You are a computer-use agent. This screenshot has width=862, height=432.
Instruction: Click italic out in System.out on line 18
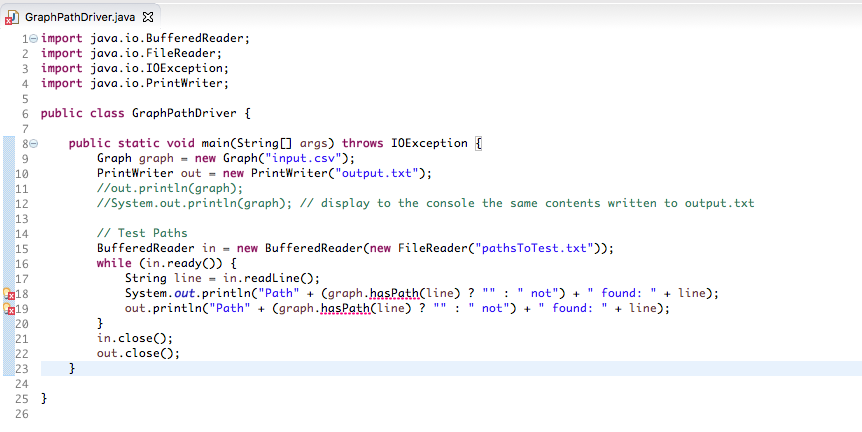click(x=184, y=293)
